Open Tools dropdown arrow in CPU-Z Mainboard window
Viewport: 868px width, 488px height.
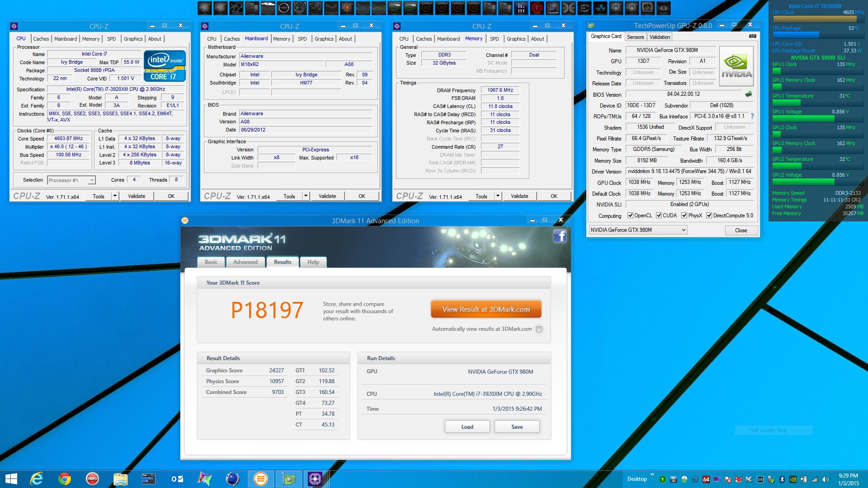[x=306, y=196]
